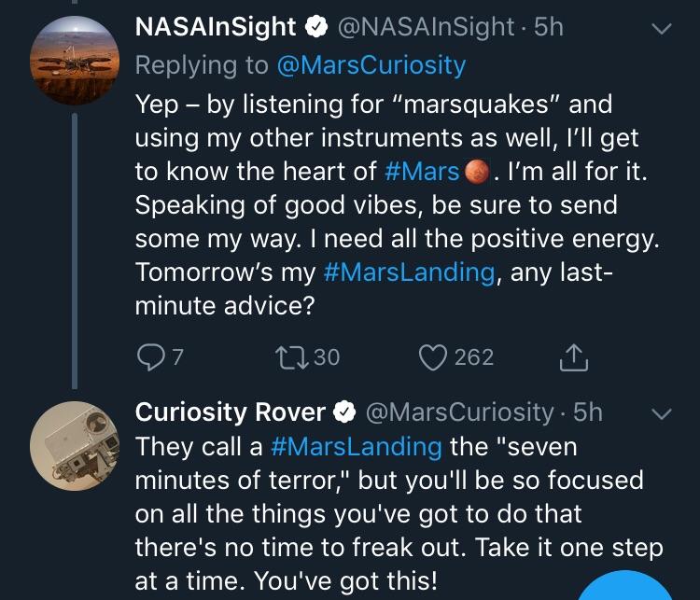This screenshot has height=600, width=700.
Task: Open Curiosity Rover display name profile
Action: pyautogui.click(x=230, y=412)
